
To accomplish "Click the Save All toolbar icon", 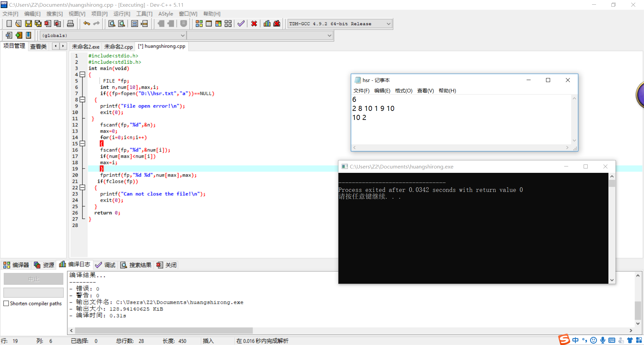I will point(38,23).
